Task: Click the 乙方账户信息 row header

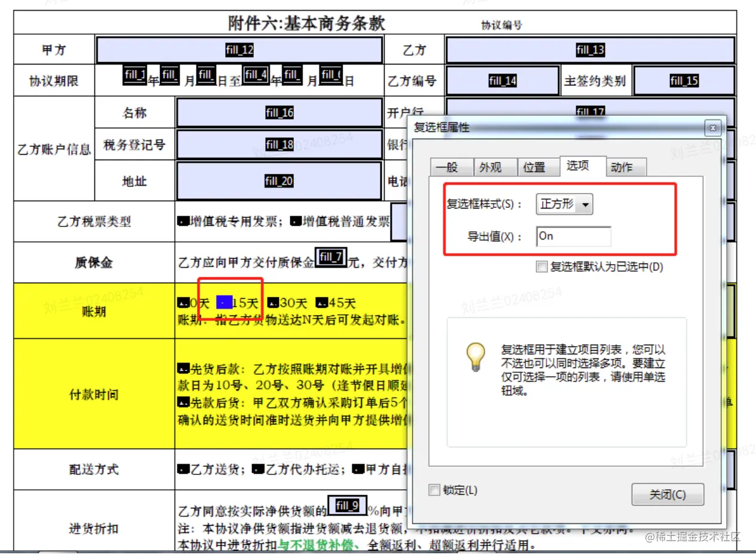Action: tap(54, 149)
